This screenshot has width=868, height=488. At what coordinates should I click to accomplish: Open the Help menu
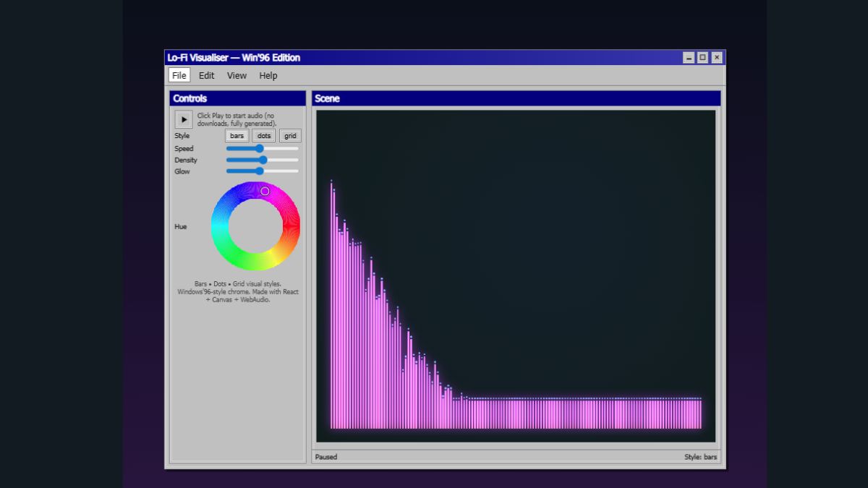click(268, 75)
